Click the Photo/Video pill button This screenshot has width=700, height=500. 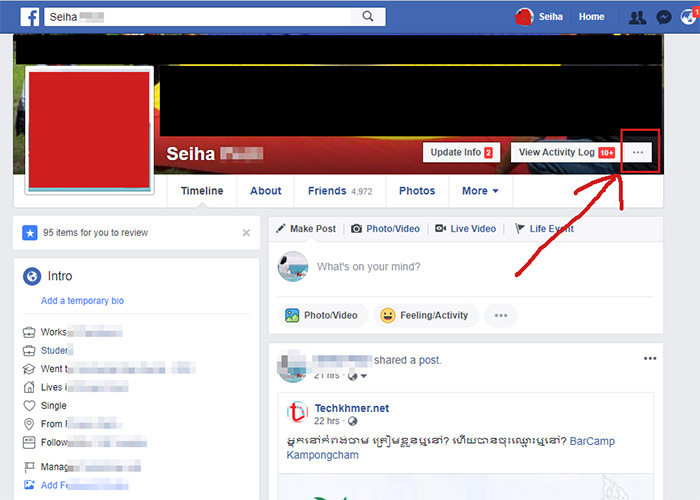(323, 316)
